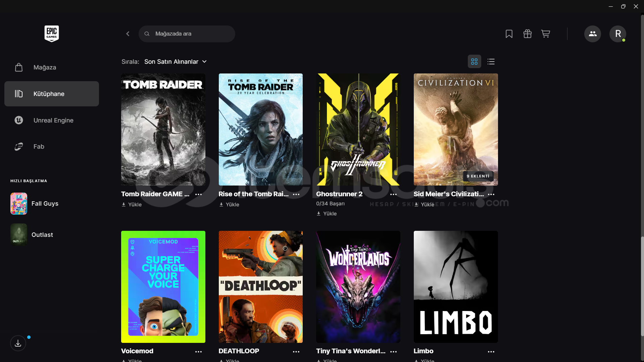Click the library vertical scrollbar

click(642, 287)
